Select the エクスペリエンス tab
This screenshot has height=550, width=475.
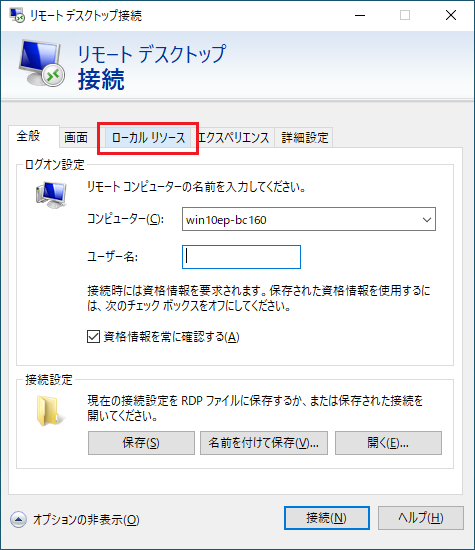tap(233, 138)
